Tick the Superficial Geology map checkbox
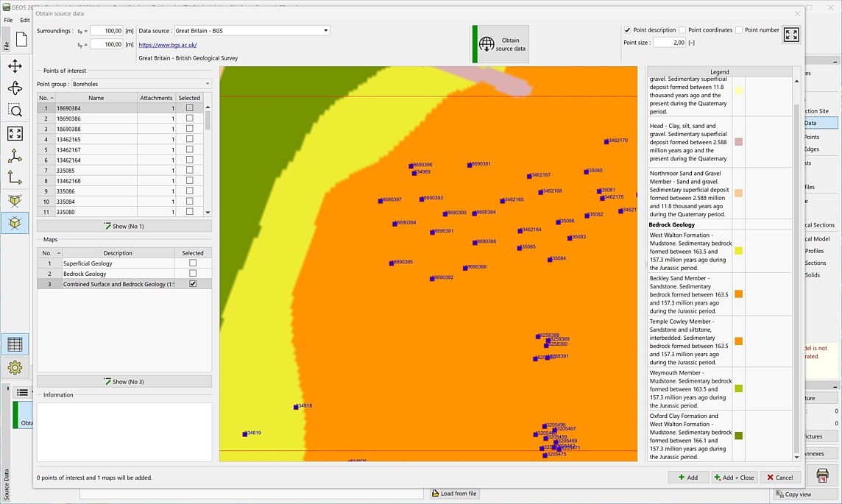This screenshot has height=504, width=842. pos(193,263)
